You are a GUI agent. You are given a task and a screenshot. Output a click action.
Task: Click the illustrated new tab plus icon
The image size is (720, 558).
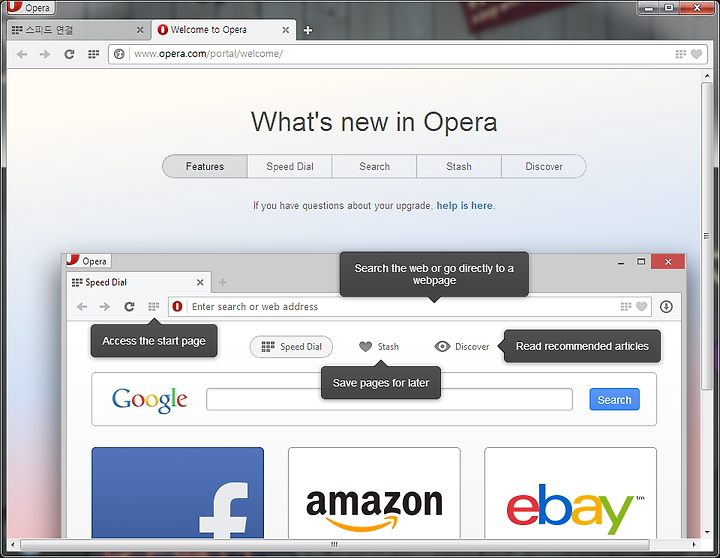(222, 282)
